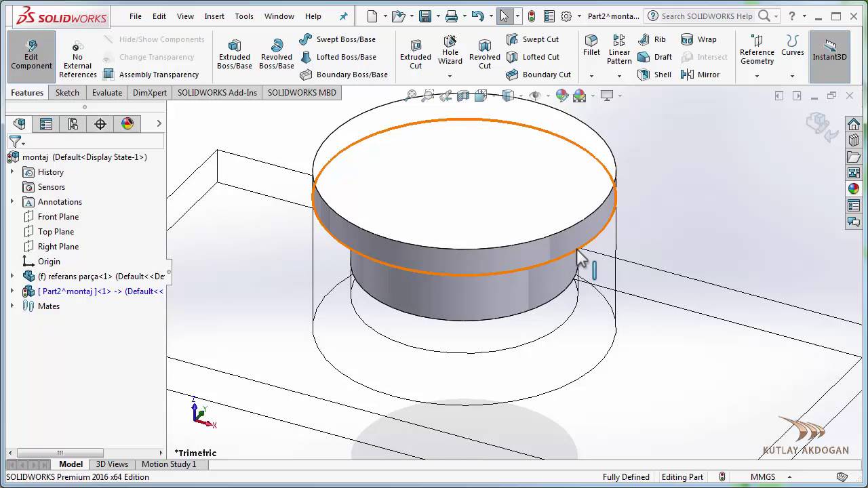868x488 pixels.
Task: Select the Draft tool
Action: (x=654, y=57)
